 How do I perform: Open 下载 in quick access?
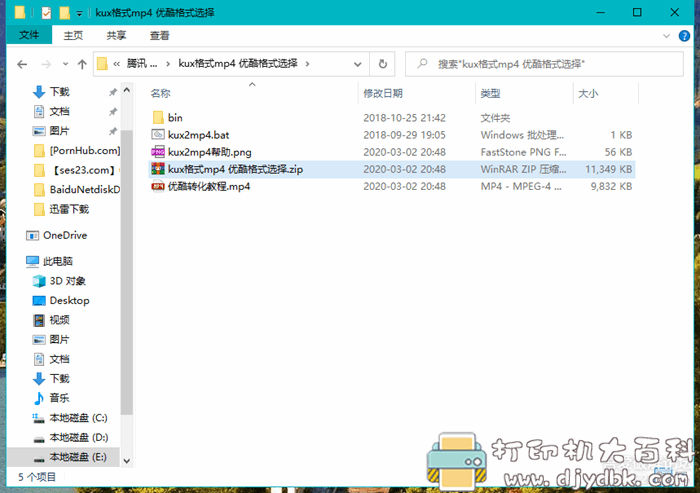pyautogui.click(x=59, y=92)
